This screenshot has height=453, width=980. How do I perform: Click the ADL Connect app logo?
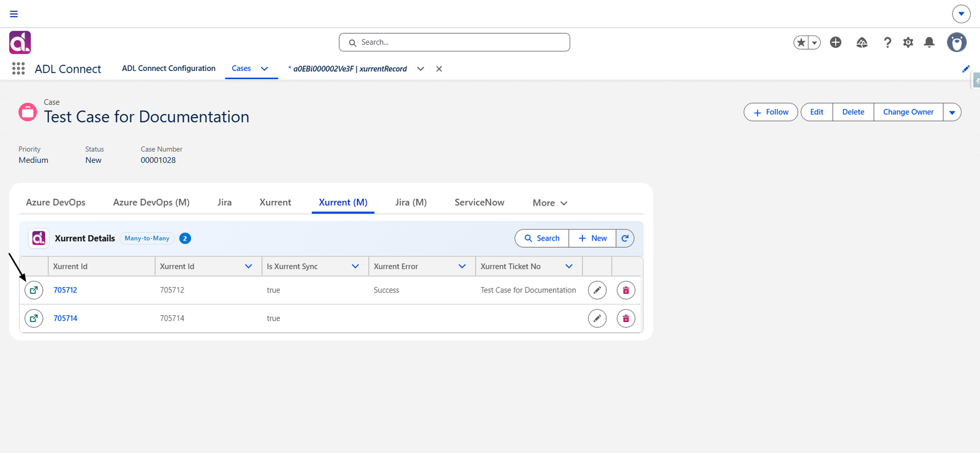point(20,42)
